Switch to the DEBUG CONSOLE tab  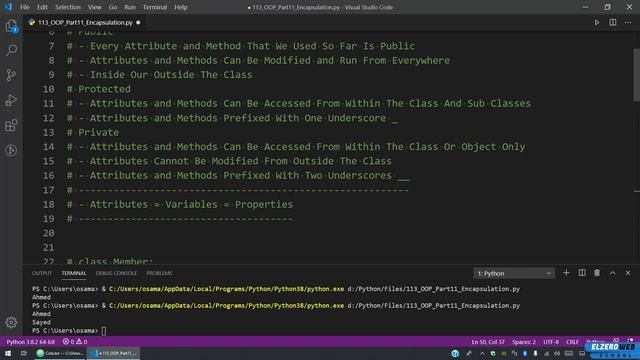pos(116,273)
